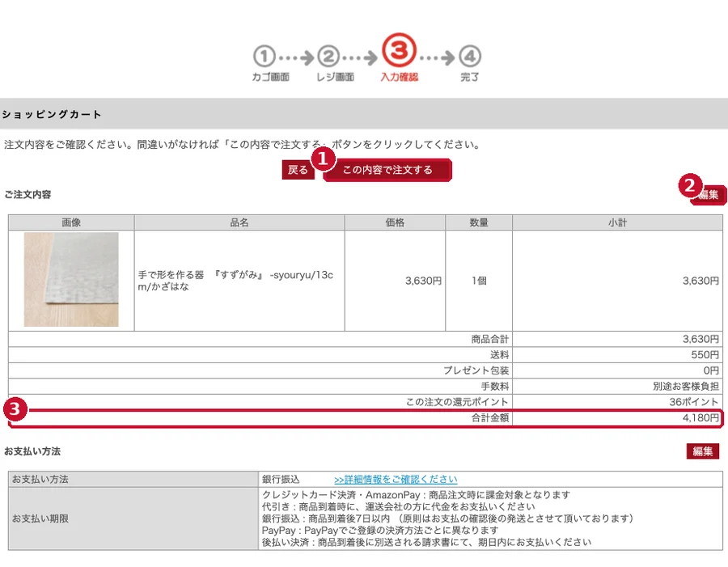728x567 pixels.
Task: Select step 1 カゴ画面 icon
Action: (265, 57)
